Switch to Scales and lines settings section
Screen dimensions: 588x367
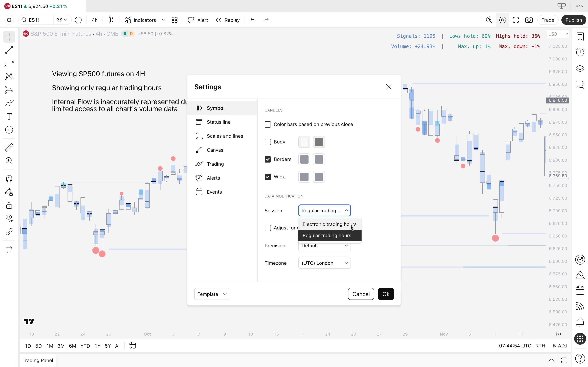[x=225, y=136]
